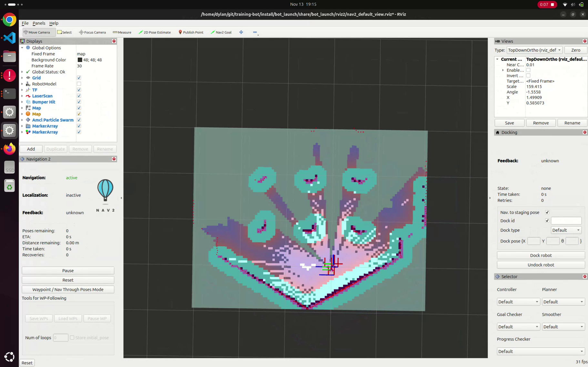Expand the Global Status tree item
The image size is (588, 367).
pos(22,72)
